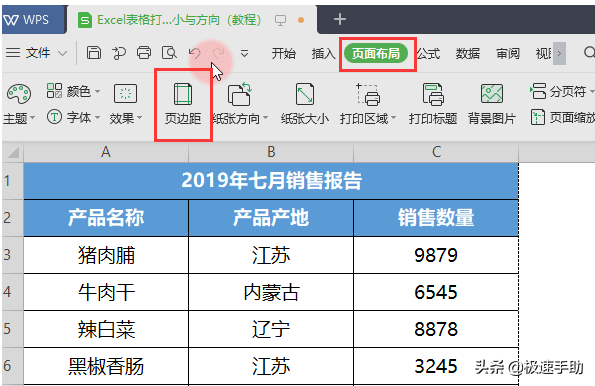Viewport: 595px width, 386px height.
Task: Switch to the 公式 ribbon tab
Action: (x=428, y=54)
